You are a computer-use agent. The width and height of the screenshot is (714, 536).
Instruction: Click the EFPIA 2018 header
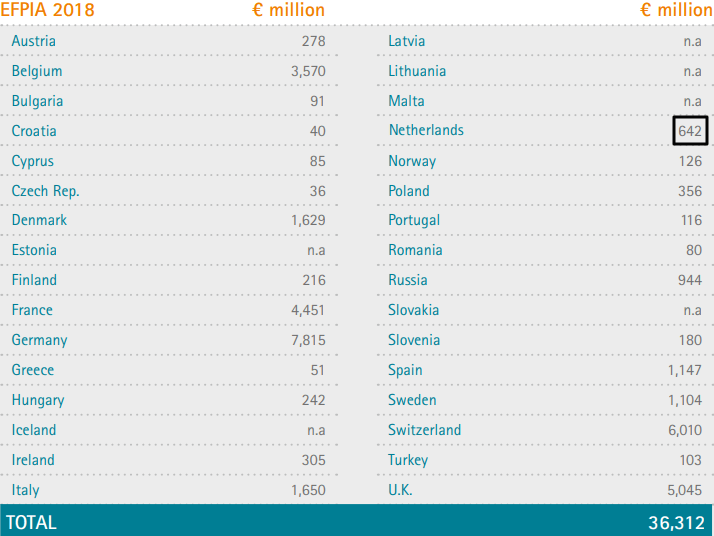48,10
